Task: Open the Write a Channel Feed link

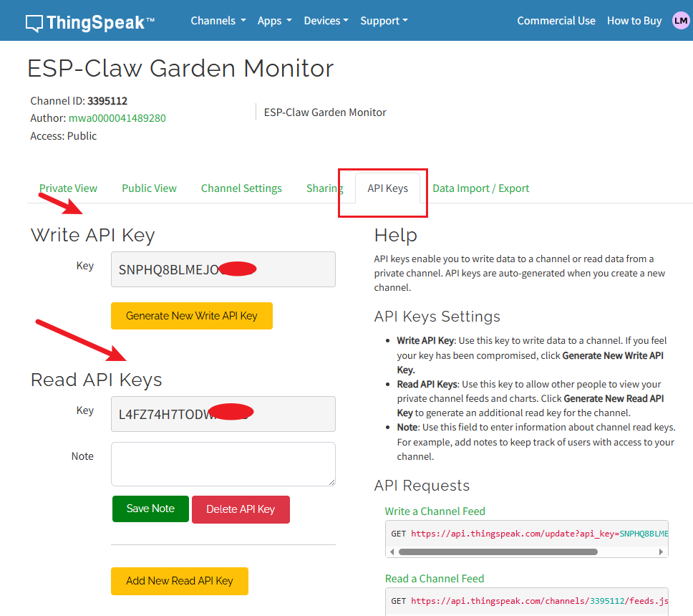Action: 435,511
